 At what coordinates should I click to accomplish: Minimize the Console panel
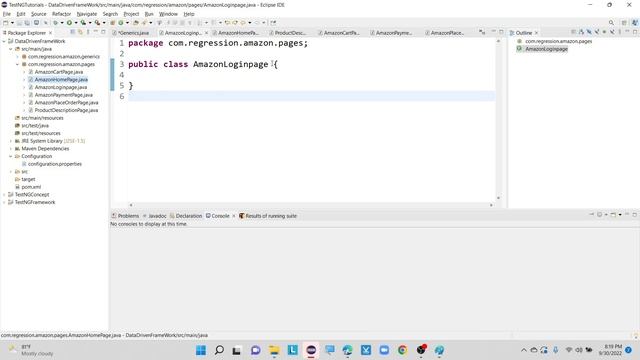coord(627,214)
